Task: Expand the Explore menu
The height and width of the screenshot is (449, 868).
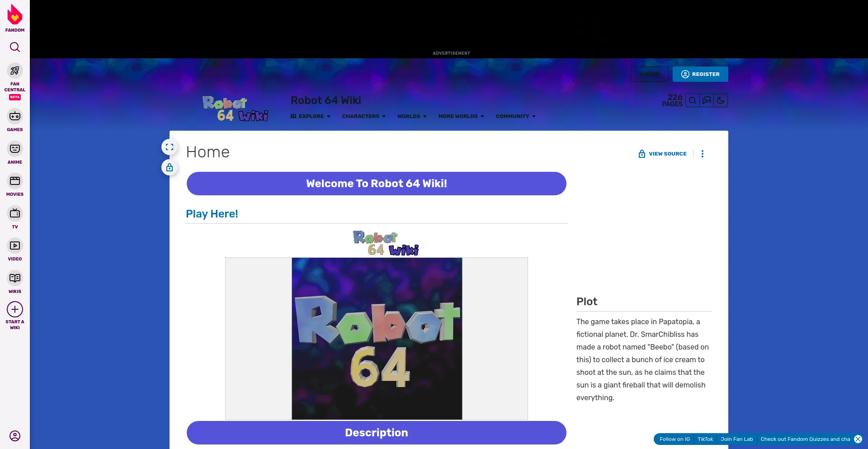Action: point(311,116)
